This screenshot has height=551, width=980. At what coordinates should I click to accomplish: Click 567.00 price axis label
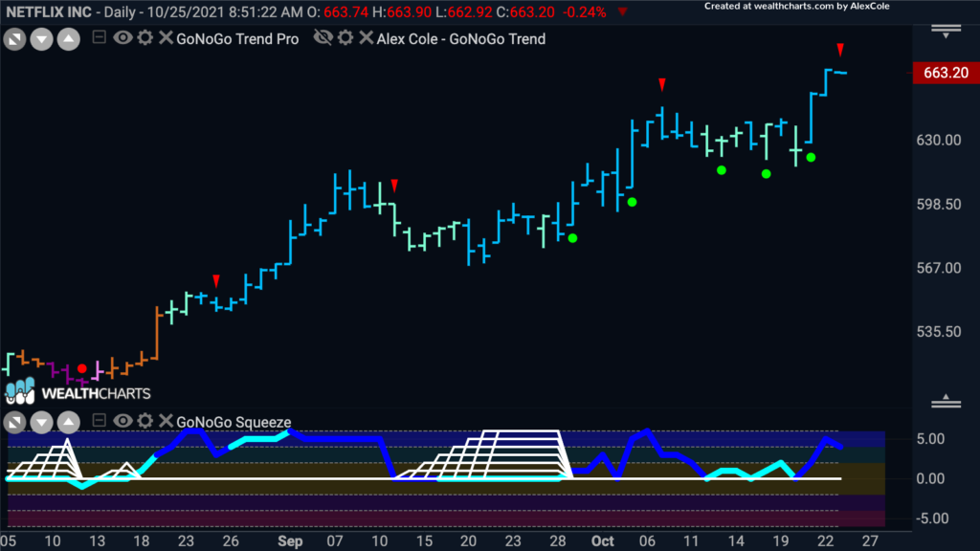(x=939, y=268)
